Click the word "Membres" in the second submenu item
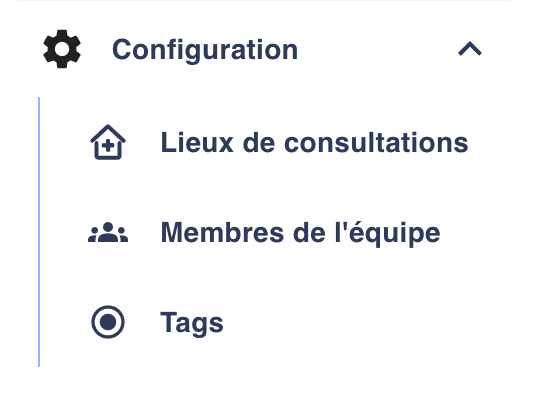This screenshot has height=398, width=550. (x=222, y=232)
